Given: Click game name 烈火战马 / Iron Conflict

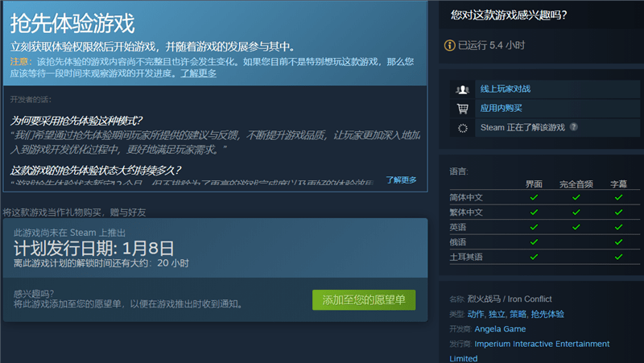Looking at the screenshot, I should coord(510,299).
